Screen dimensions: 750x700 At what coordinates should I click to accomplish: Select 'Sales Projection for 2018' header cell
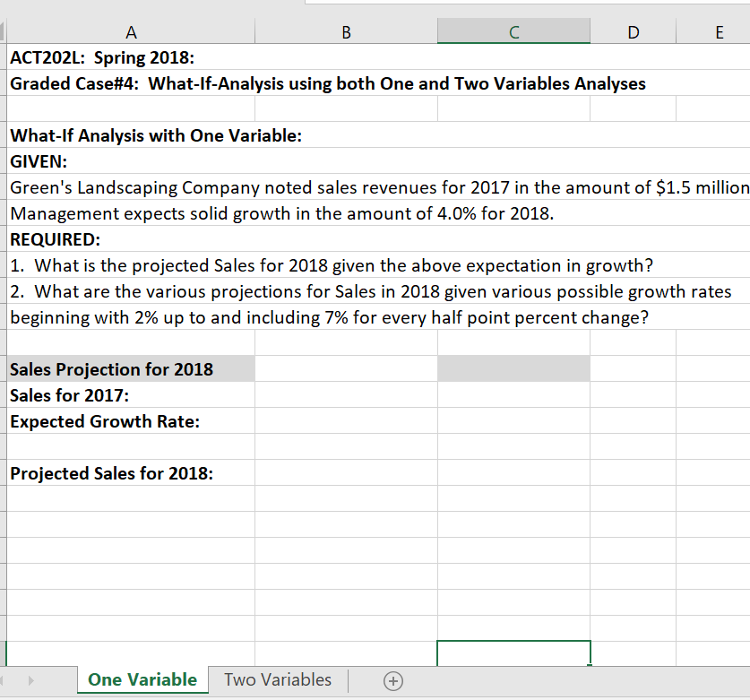pyautogui.click(x=131, y=369)
